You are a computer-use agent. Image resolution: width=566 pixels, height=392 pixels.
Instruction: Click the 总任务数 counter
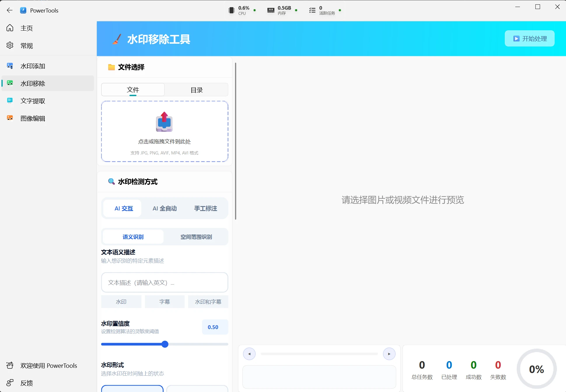click(x=422, y=370)
